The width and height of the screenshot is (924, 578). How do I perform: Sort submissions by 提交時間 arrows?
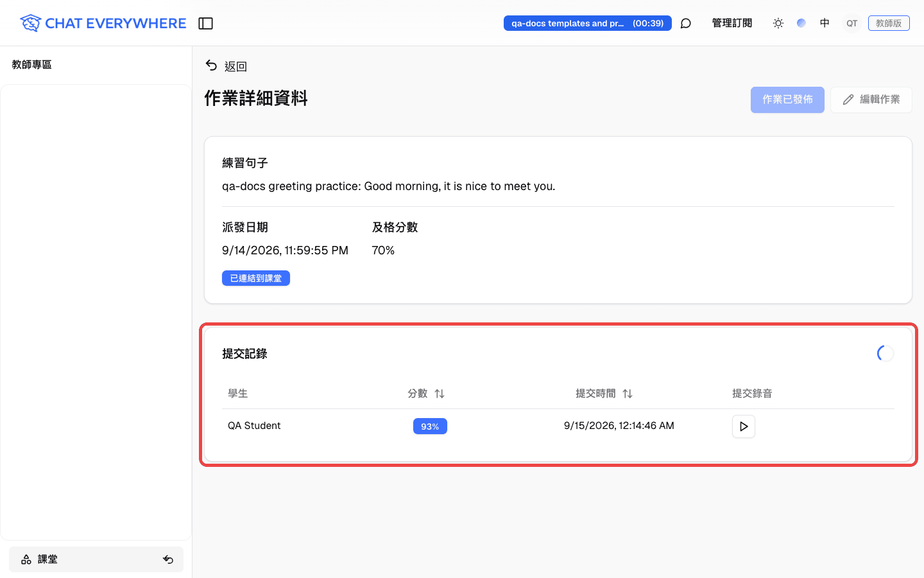[x=628, y=394]
